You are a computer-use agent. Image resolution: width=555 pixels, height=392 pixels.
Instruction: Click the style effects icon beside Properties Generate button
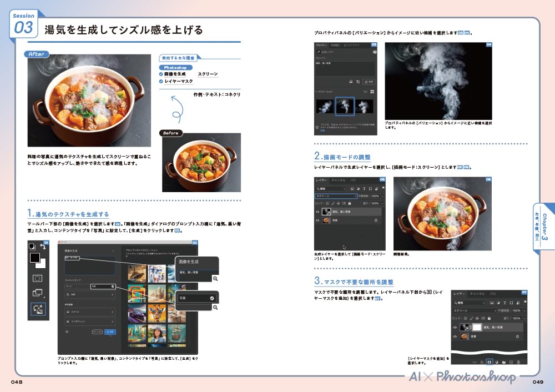[x=358, y=82]
